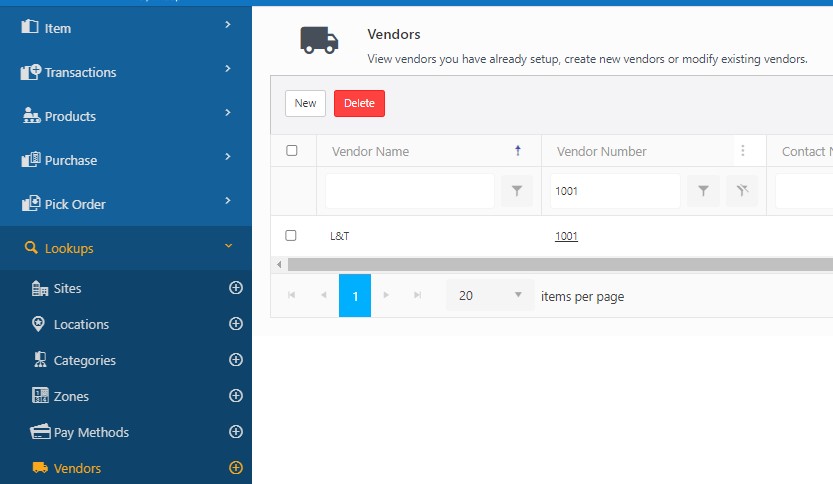Click the plus icon next to Categories

click(x=236, y=360)
